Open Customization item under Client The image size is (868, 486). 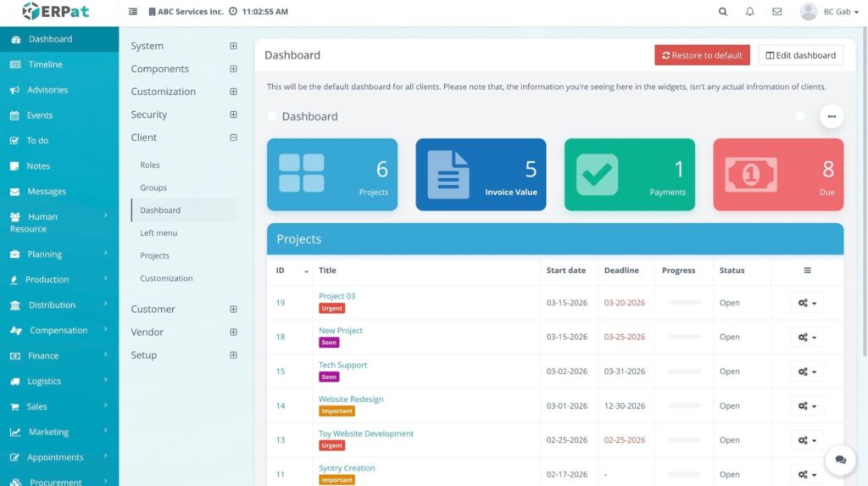(x=166, y=279)
